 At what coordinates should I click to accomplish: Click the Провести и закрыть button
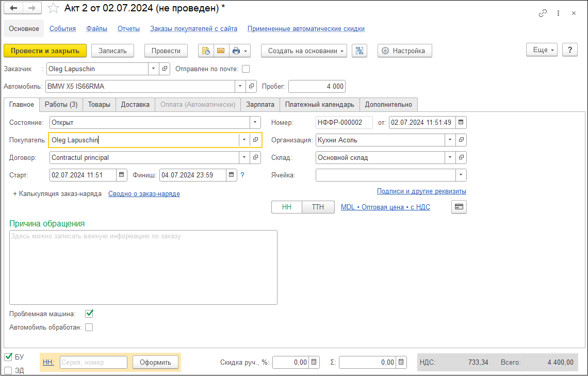pos(45,51)
